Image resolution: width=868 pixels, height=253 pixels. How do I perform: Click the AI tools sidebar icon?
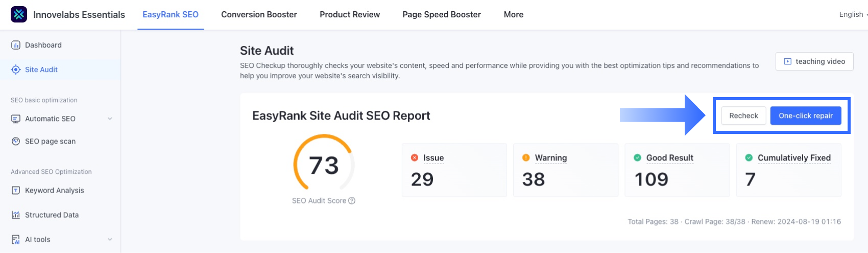pyautogui.click(x=16, y=239)
